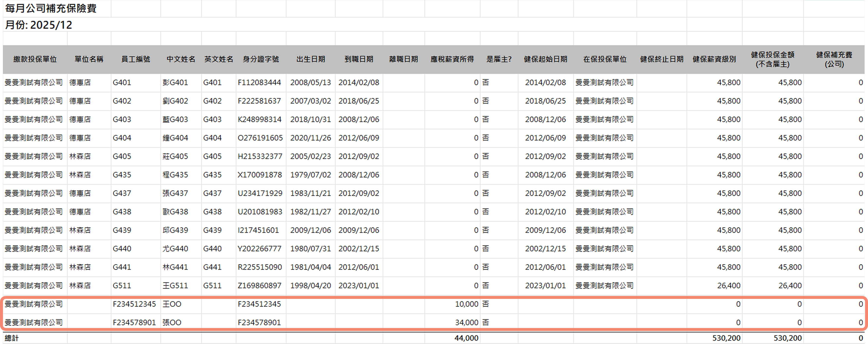Click the 王OO name cell
The height and width of the screenshot is (346, 868).
tap(172, 304)
